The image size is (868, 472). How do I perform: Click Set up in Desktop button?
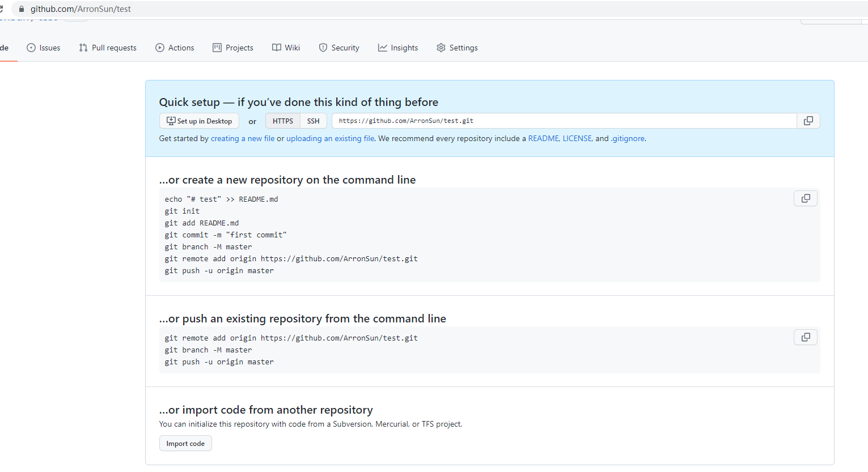click(199, 121)
